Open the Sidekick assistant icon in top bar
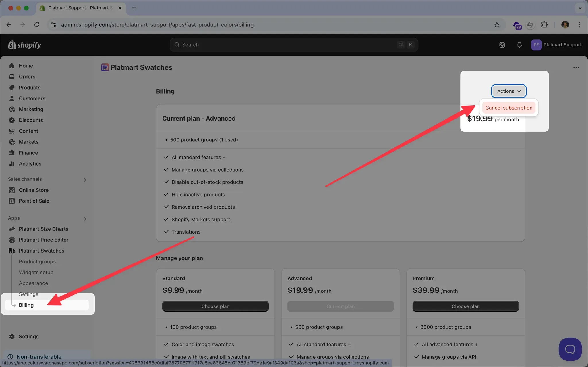 coord(502,45)
